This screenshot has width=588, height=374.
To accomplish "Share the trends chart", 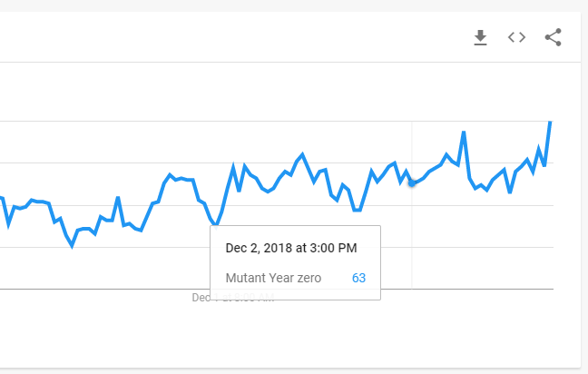I will 554,37.
